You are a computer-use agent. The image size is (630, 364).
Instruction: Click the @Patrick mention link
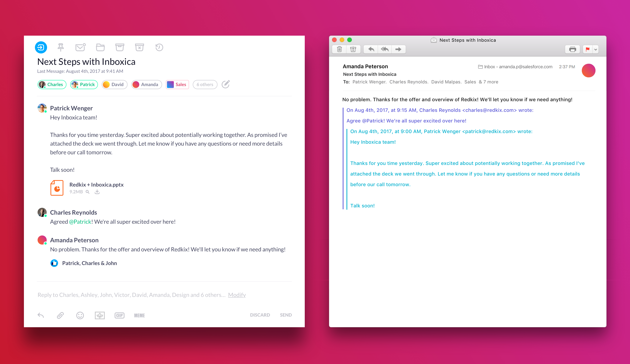(80, 222)
